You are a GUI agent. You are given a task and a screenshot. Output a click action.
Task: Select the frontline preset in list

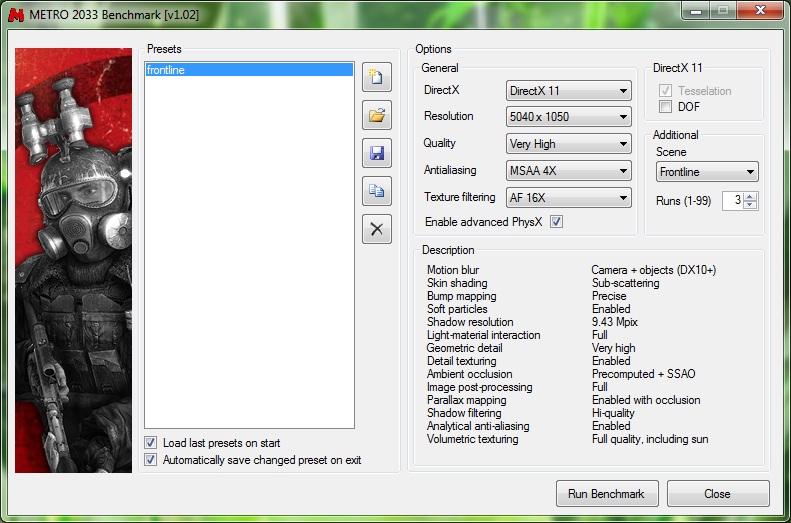248,70
